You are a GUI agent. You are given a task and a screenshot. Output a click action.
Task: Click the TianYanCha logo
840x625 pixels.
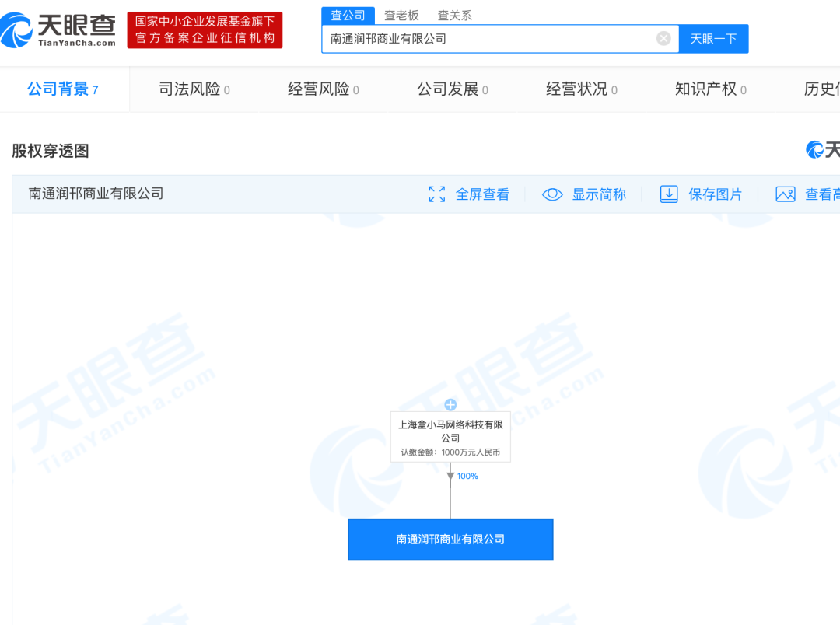pos(59,30)
